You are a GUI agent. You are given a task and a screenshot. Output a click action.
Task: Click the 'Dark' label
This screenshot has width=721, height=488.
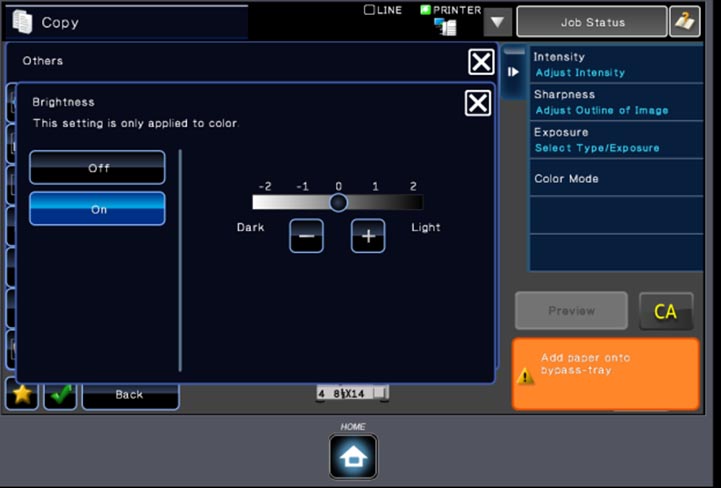pos(250,227)
